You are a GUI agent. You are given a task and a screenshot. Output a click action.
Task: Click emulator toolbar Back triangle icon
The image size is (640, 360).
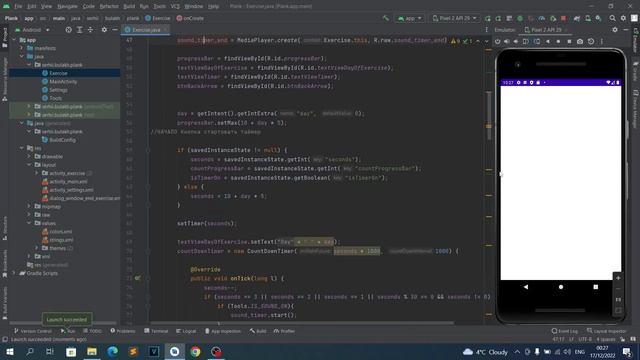pos(548,41)
